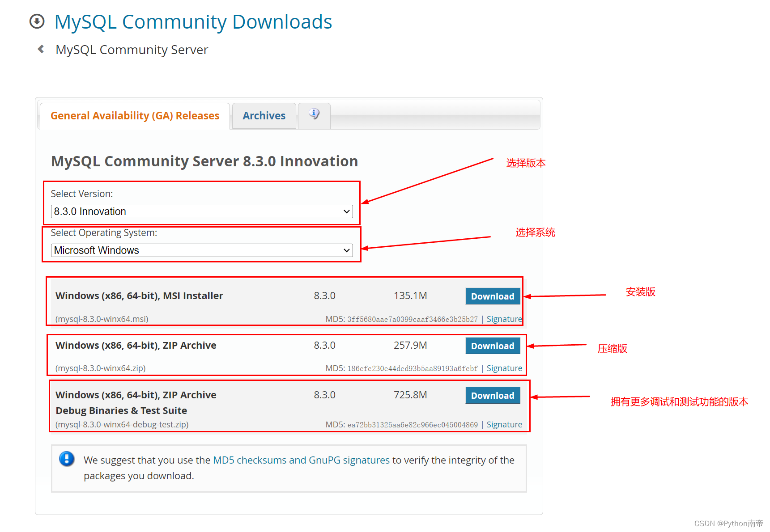Click the debug-test MD5 hash ea72bb31...
770x532 pixels.
(x=413, y=425)
